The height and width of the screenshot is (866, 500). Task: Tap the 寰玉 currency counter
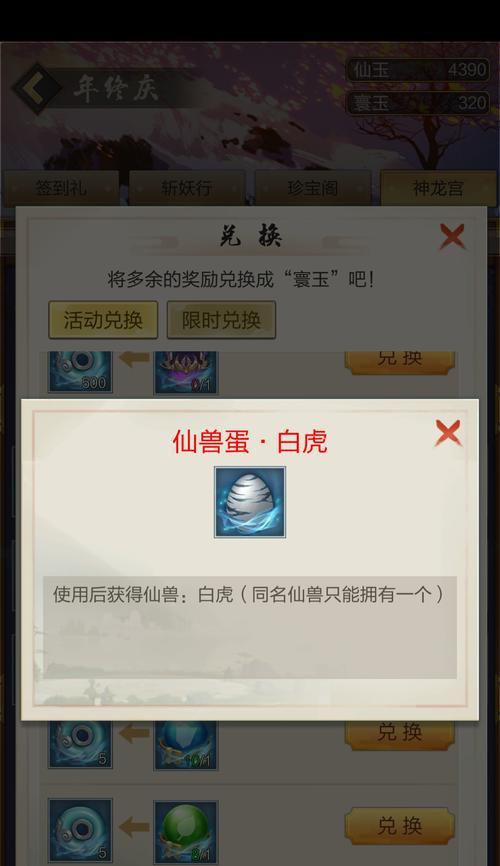pos(418,103)
